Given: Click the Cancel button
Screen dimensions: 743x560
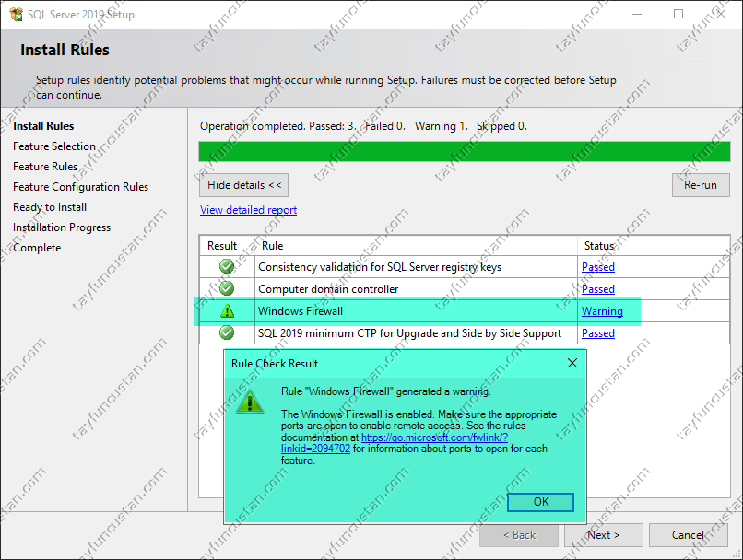Looking at the screenshot, I should [x=688, y=535].
